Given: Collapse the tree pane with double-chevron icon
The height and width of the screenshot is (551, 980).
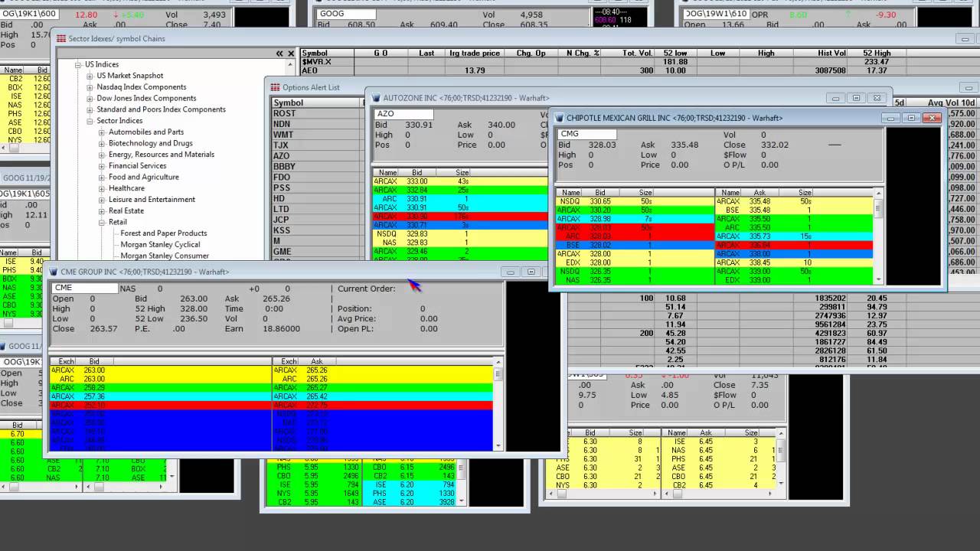Looking at the screenshot, I should tap(279, 54).
